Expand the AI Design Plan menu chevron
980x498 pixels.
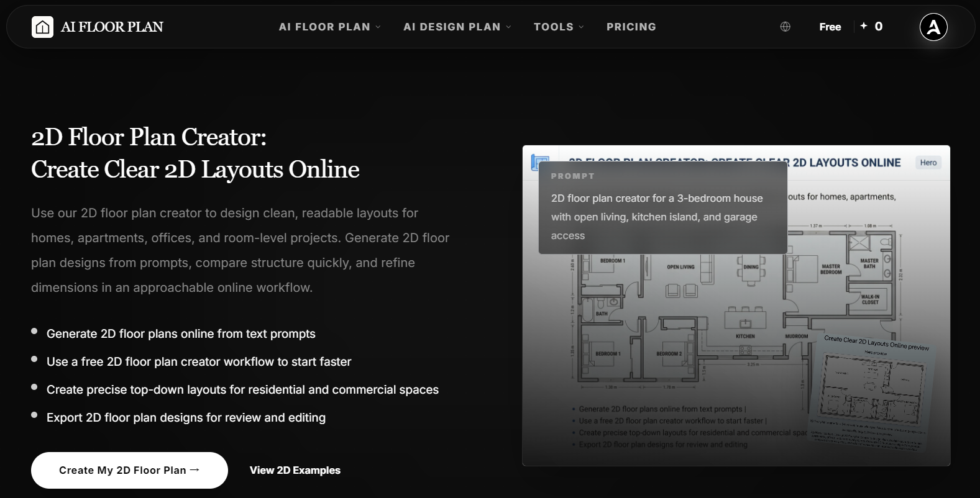pyautogui.click(x=508, y=27)
